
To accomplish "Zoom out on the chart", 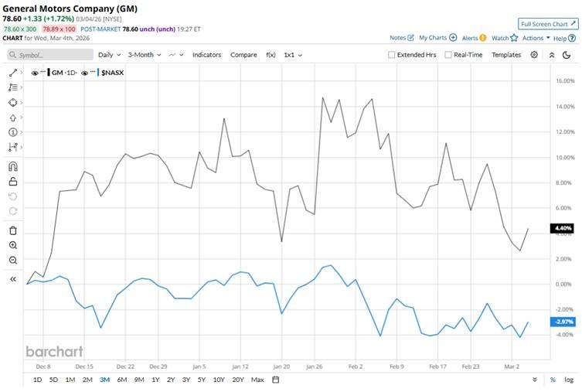I will [x=13, y=260].
